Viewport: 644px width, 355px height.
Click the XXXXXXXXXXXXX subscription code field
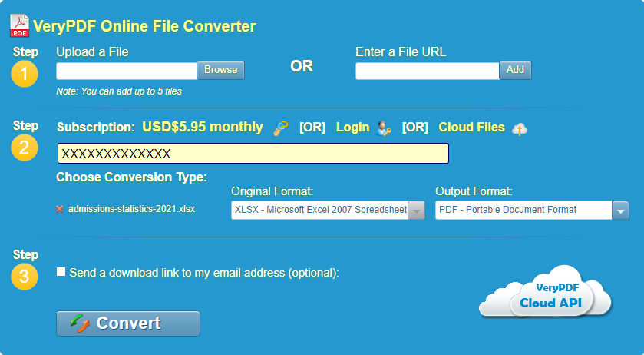[253, 154]
